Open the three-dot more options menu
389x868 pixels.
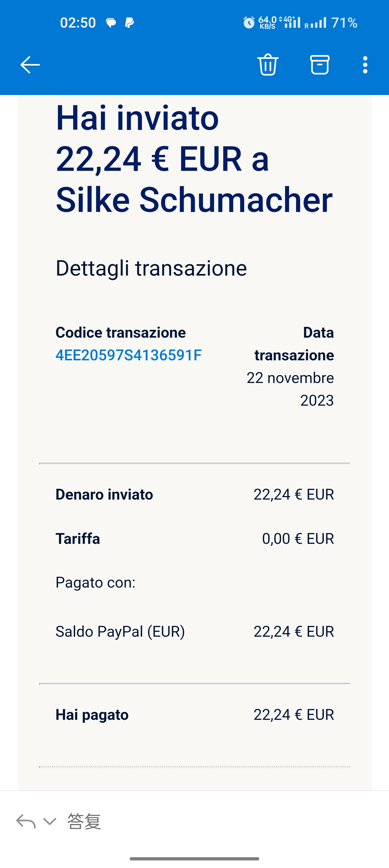coord(365,65)
